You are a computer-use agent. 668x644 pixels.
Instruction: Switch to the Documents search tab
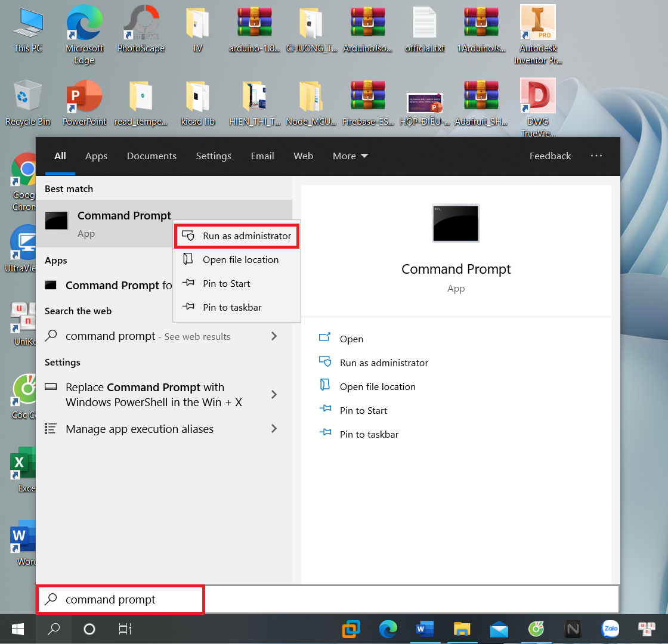[151, 156]
